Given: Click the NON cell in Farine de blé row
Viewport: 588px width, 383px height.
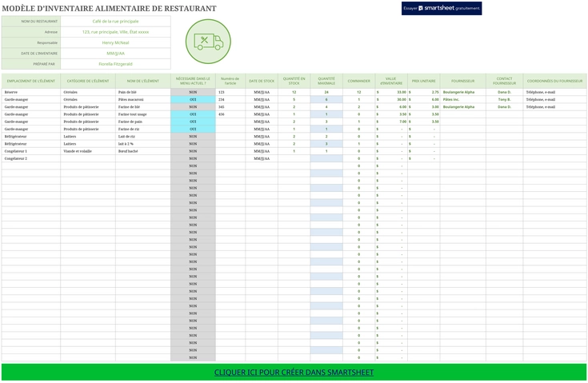Looking at the screenshot, I should pyautogui.click(x=193, y=107).
